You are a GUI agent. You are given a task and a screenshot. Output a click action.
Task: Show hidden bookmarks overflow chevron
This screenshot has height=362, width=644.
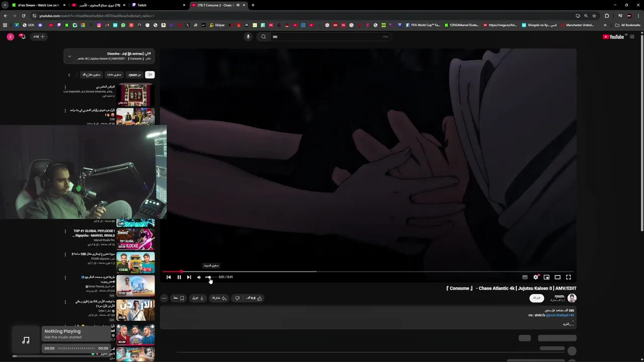coord(605,25)
